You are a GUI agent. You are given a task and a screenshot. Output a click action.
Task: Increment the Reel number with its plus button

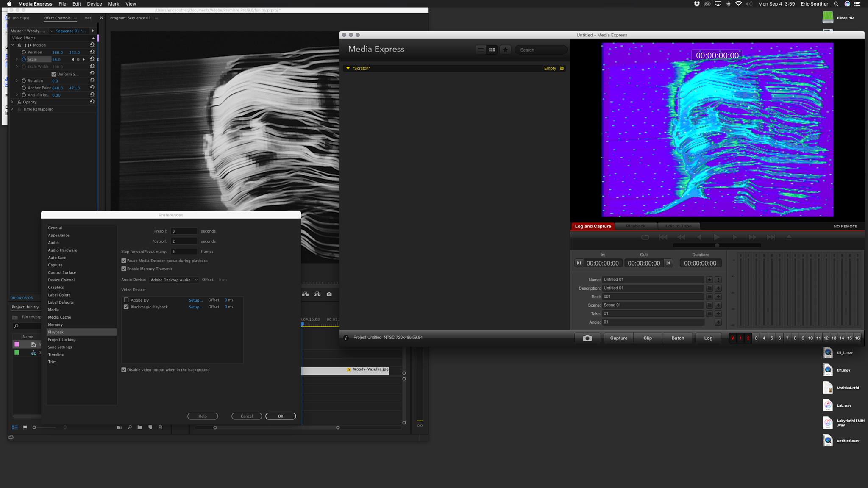(x=718, y=297)
